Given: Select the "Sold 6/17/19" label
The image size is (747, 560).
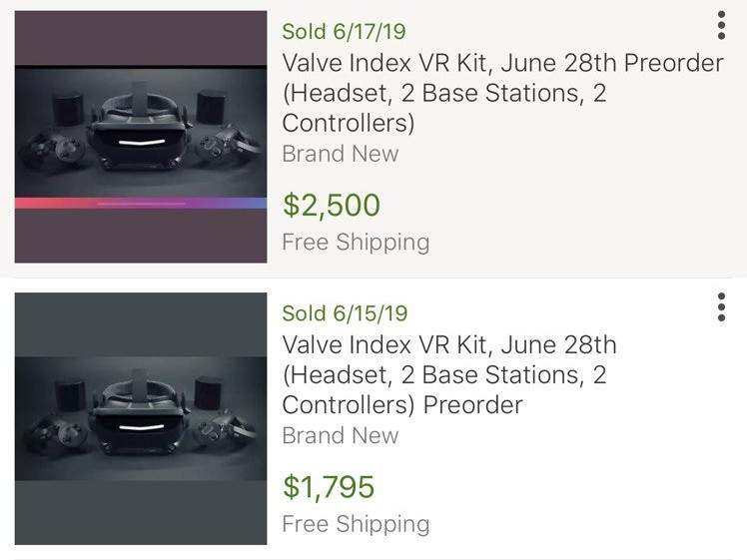Looking at the screenshot, I should pos(344,31).
